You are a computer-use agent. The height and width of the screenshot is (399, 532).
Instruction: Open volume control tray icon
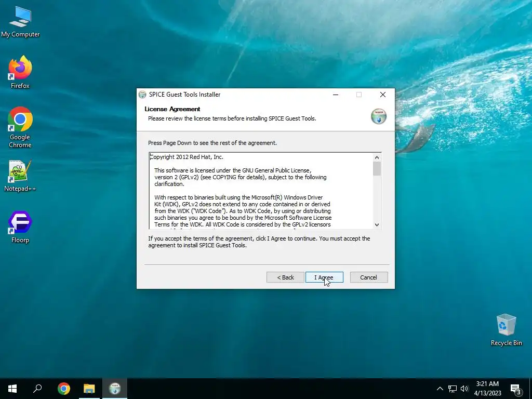coord(464,389)
